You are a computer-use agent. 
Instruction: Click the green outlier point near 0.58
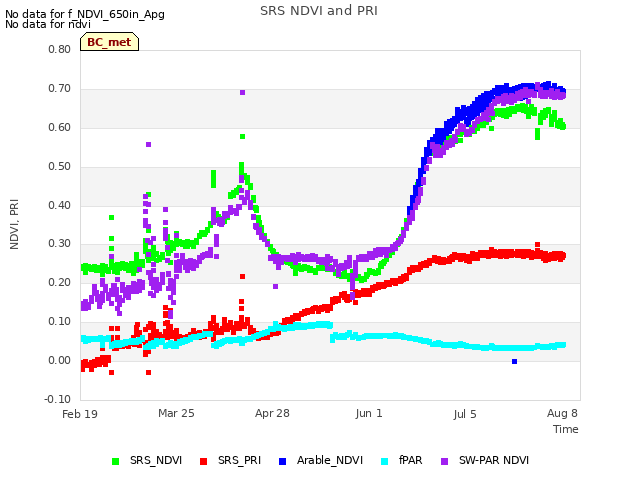(x=242, y=136)
